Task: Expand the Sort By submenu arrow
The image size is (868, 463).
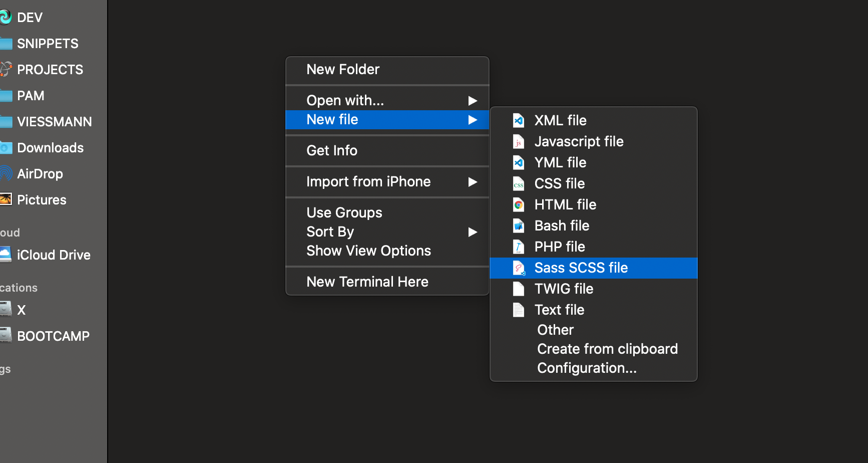Action: tap(472, 232)
